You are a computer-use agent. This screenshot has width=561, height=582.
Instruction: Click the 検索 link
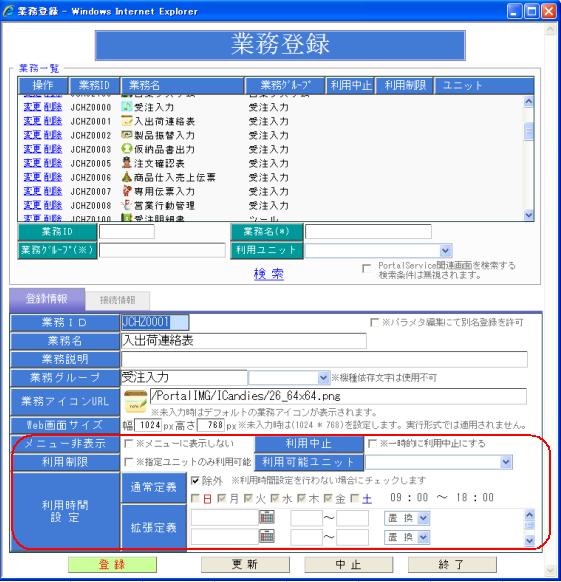tap(269, 274)
